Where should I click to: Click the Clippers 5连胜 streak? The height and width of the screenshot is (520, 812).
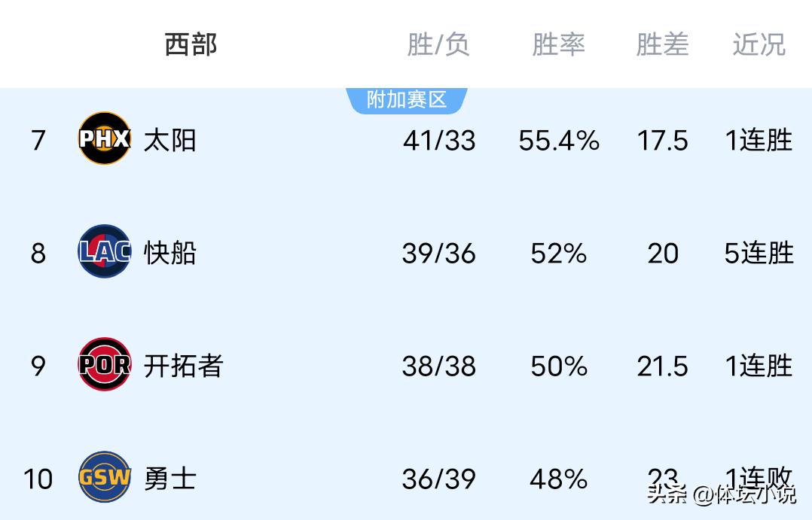[759, 253]
